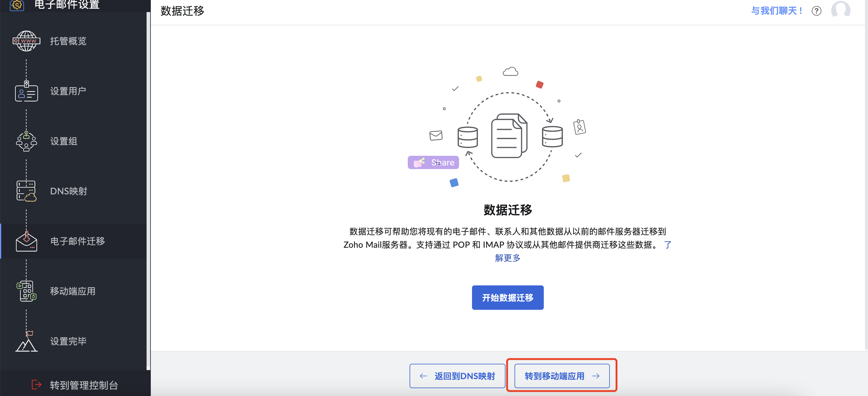Click the 设置完毕 mountain flag icon

(26, 341)
